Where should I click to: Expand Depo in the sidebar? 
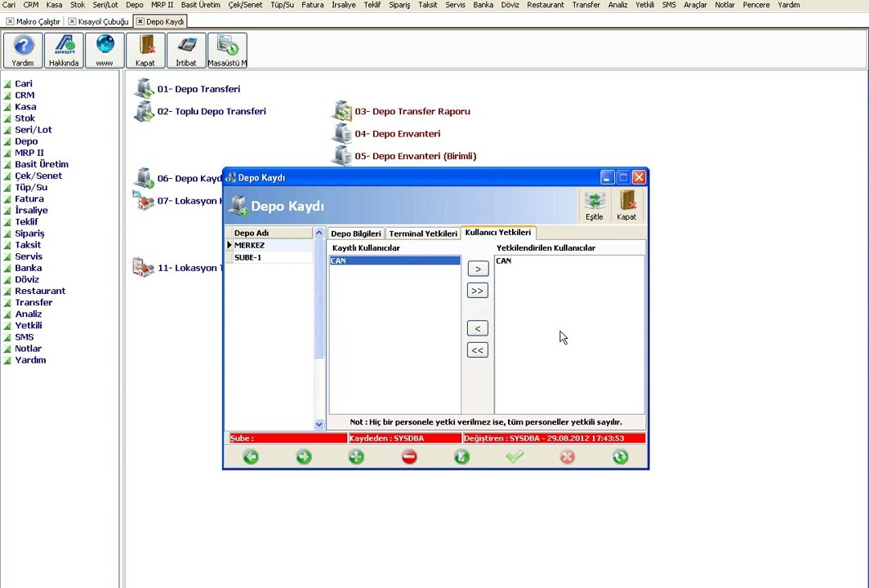click(x=26, y=141)
